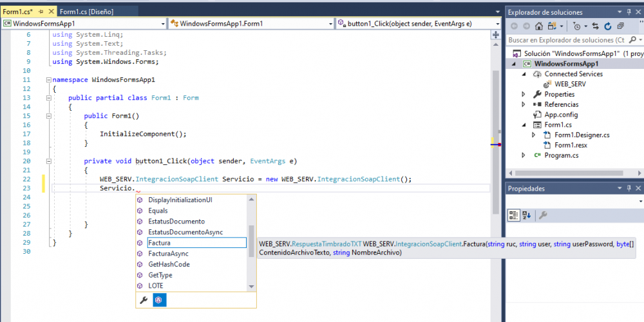Open the WindowsFormsApp1.Form1 type dropdown
The image size is (644, 322).
tap(329, 23)
